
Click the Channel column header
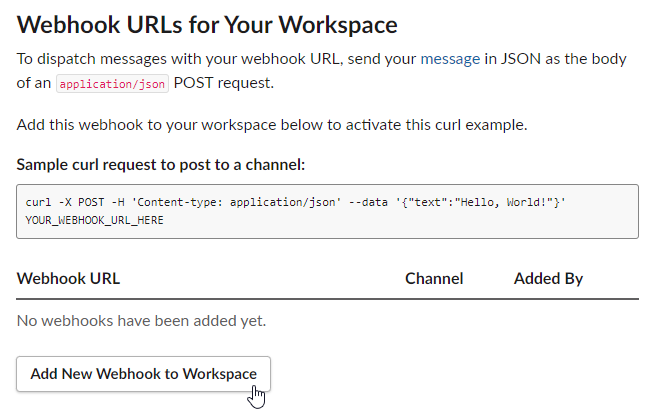pos(434,278)
